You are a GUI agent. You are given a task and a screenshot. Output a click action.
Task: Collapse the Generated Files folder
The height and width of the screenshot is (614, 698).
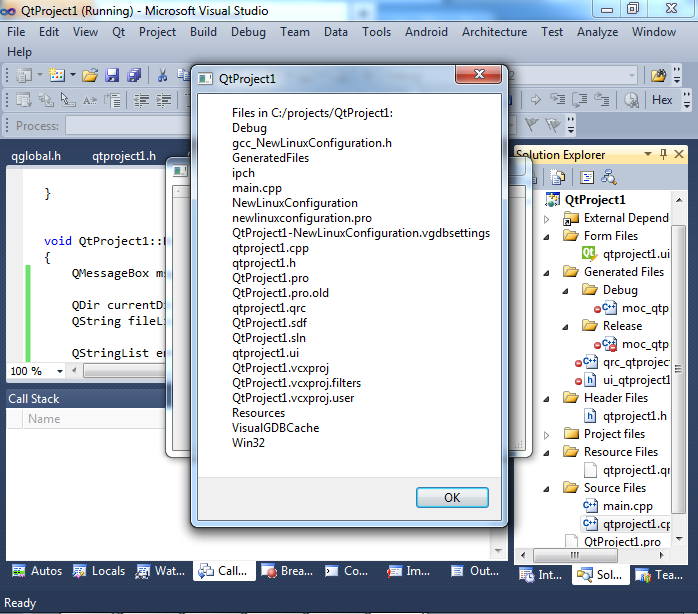546,273
